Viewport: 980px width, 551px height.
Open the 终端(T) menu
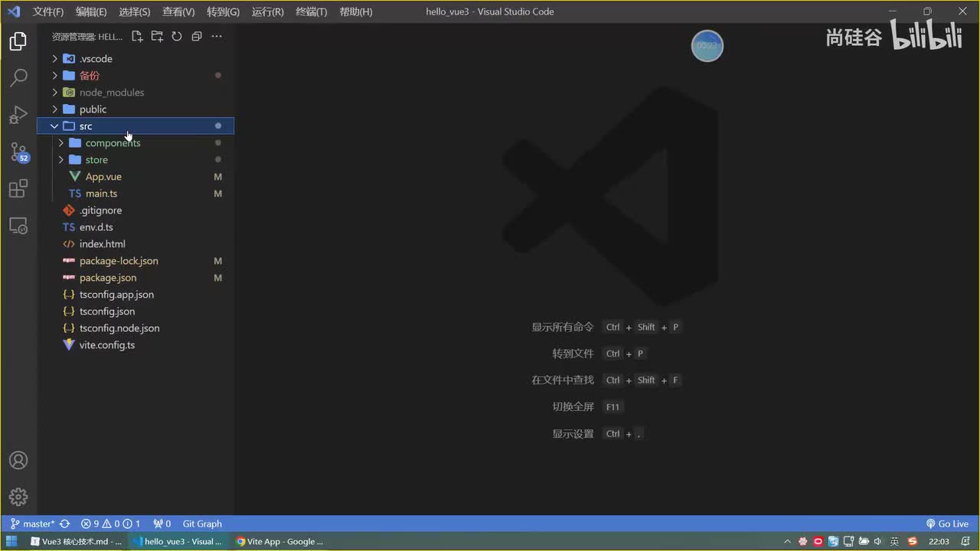[x=311, y=11]
